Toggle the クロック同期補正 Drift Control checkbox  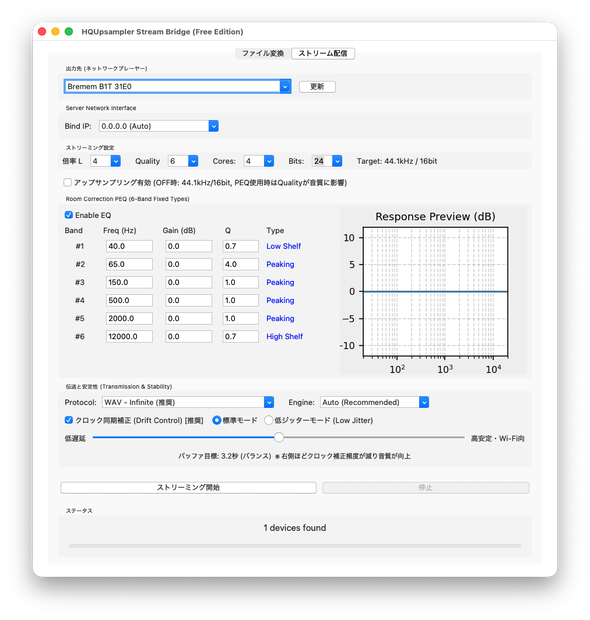(x=69, y=420)
